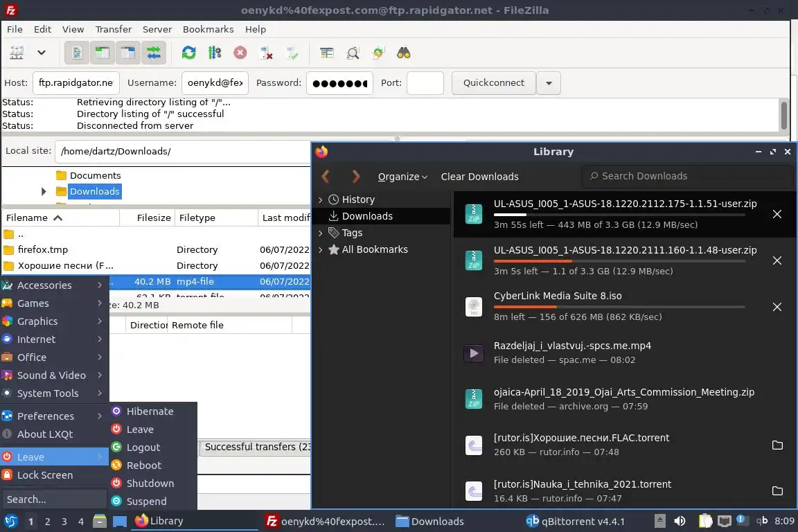Choose Suspend from the Leave submenu
Screen dimensions: 798x532
pyautogui.click(x=153, y=502)
